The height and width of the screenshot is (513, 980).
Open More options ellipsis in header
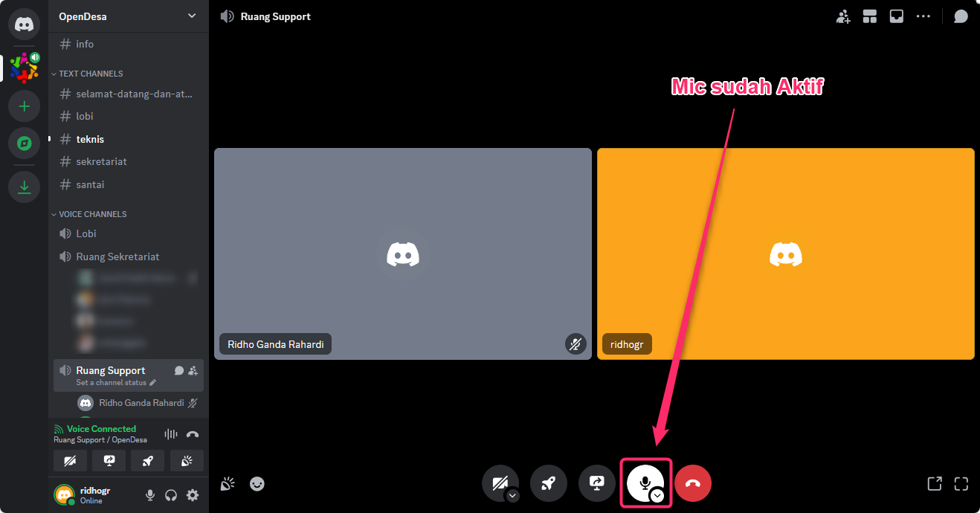(923, 16)
